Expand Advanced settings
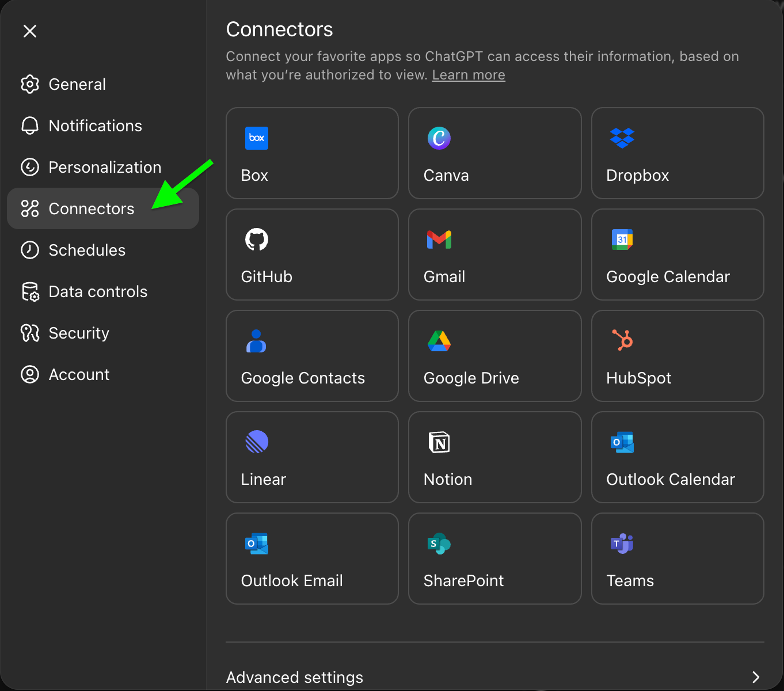The width and height of the screenshot is (784, 691). [x=295, y=677]
